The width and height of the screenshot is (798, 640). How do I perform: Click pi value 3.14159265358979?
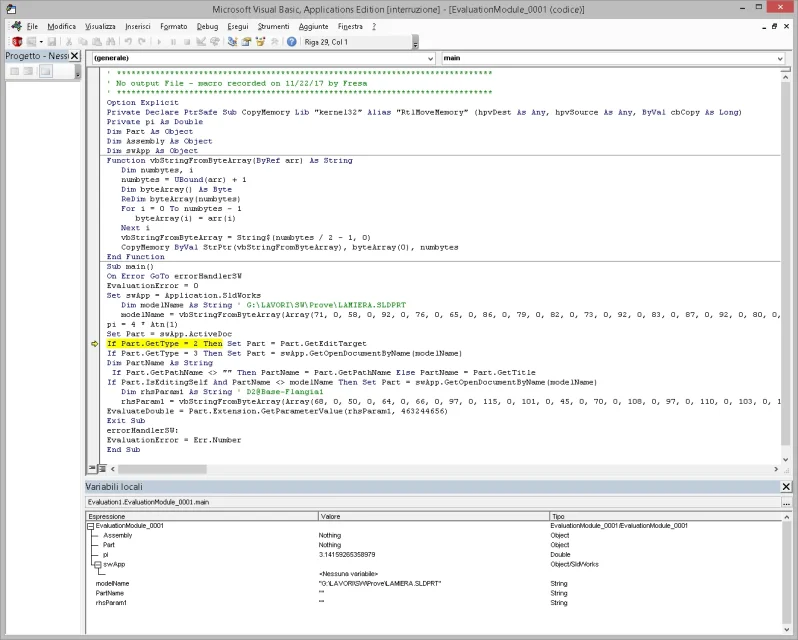tap(347, 555)
